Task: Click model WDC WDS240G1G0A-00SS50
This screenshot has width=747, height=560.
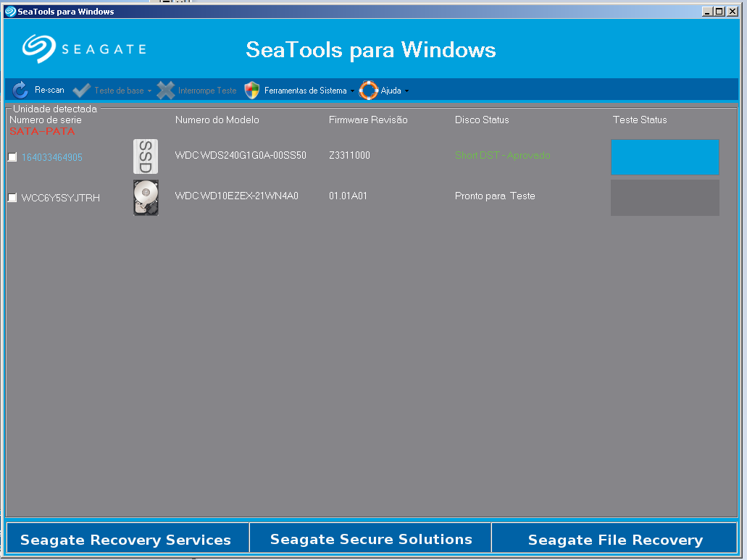Action: (241, 155)
